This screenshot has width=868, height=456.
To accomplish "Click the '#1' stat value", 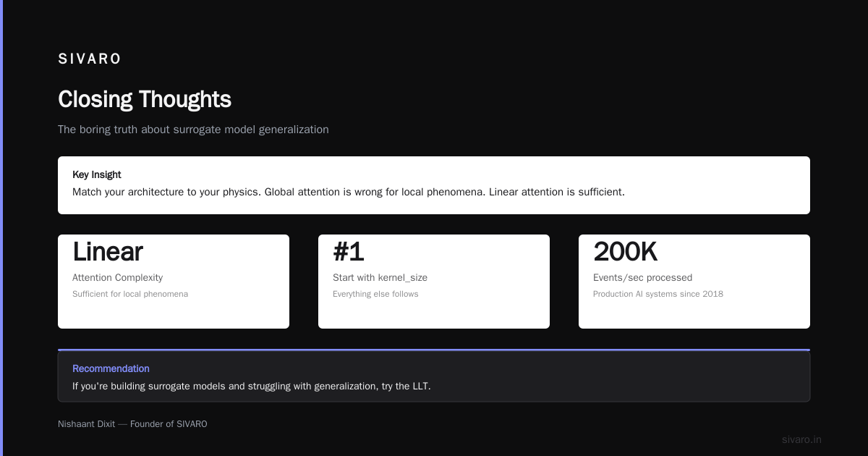I will pos(348,252).
